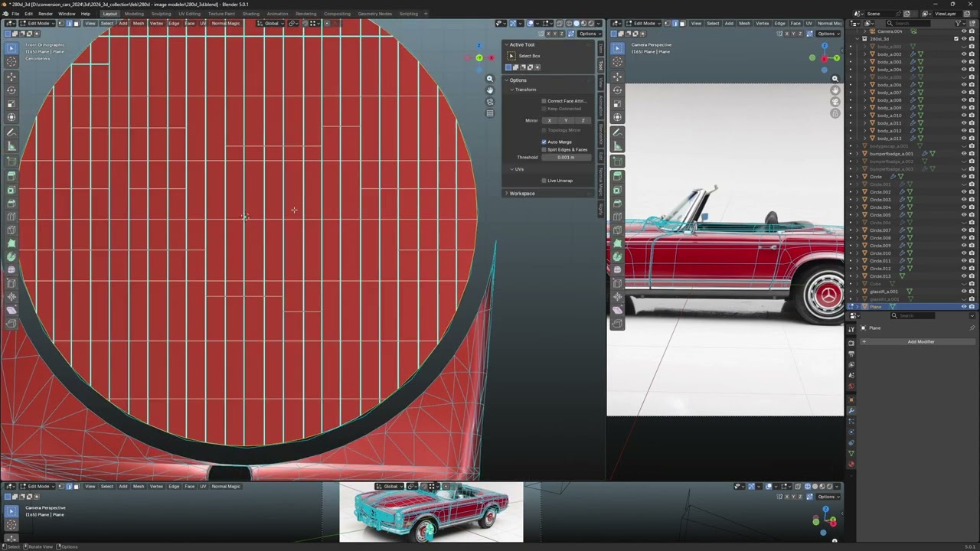Select the Rotate tool in the left viewport toolbar
The height and width of the screenshot is (551, 980).
11,90
